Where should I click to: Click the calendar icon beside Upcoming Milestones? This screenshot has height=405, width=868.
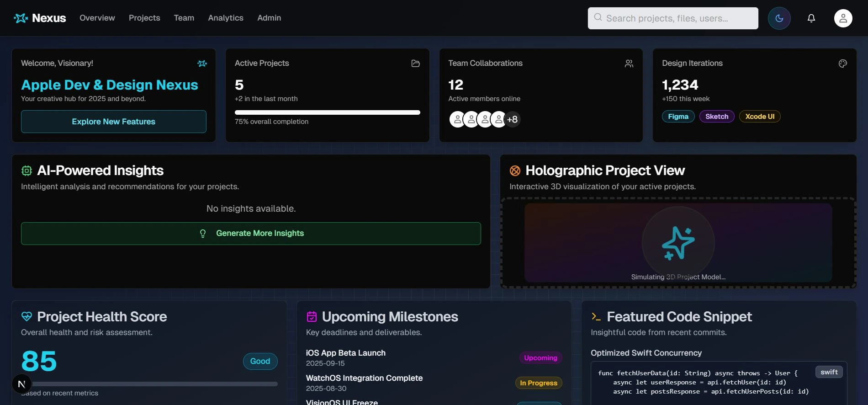pyautogui.click(x=312, y=316)
